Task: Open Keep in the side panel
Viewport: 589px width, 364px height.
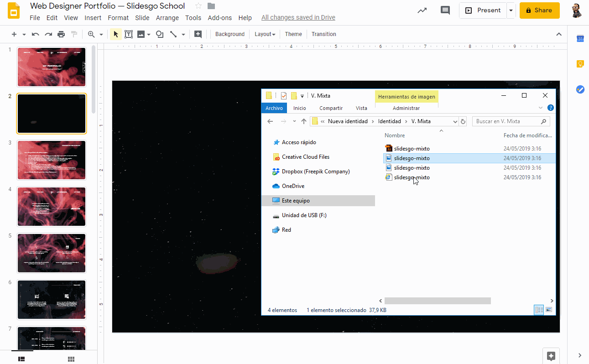Action: click(580, 64)
